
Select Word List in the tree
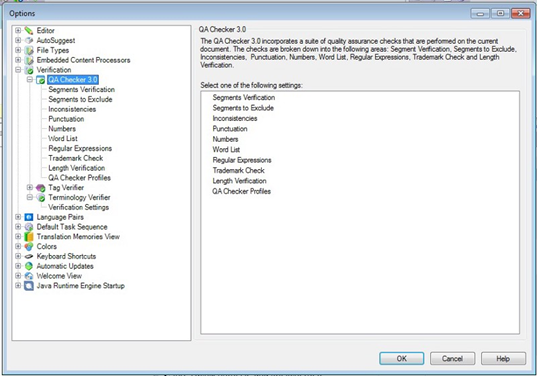[x=63, y=139]
